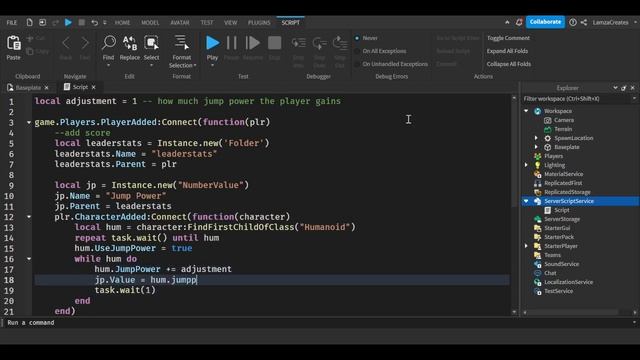Switch to the AVATAR ribbon tab
The height and width of the screenshot is (360, 640).
click(x=180, y=22)
